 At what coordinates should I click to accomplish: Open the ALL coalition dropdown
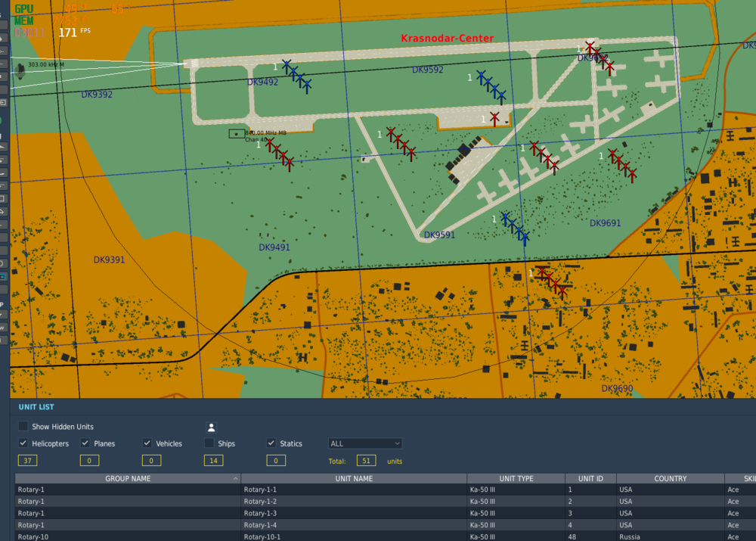coord(365,443)
